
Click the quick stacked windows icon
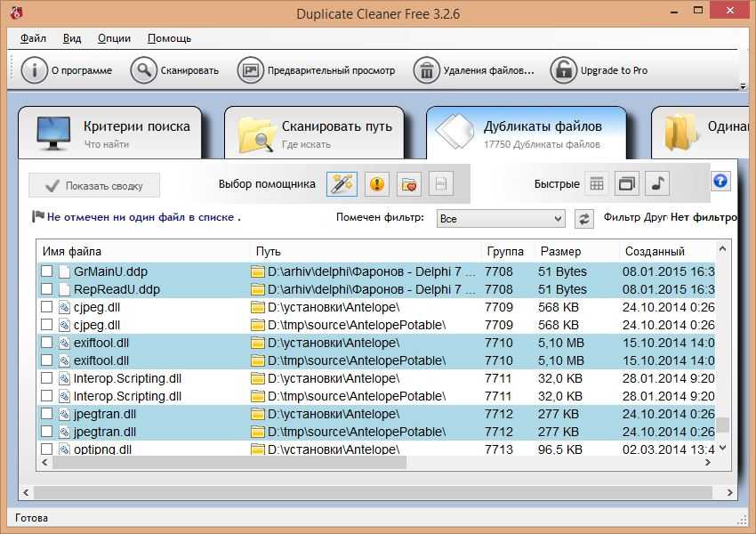point(626,184)
